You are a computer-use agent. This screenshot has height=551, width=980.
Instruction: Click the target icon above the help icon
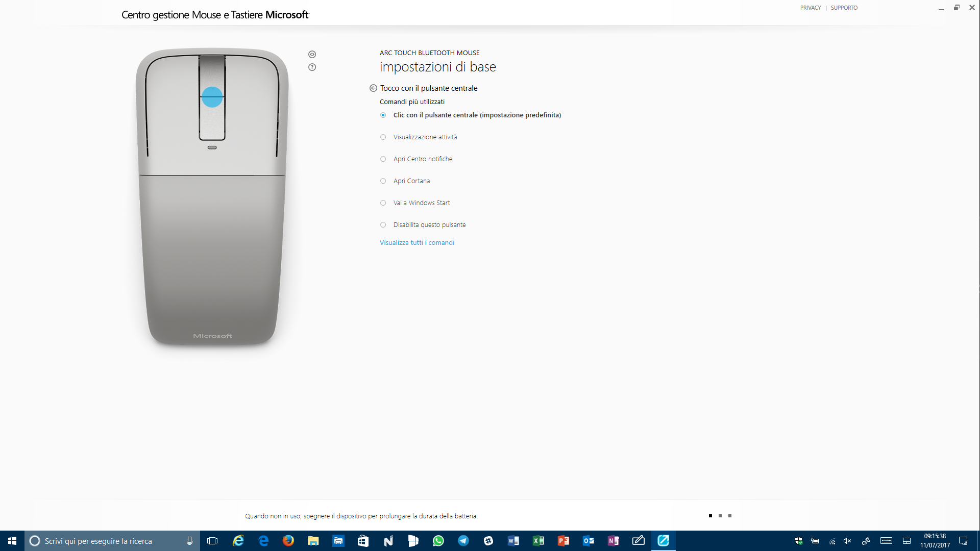[x=312, y=55]
